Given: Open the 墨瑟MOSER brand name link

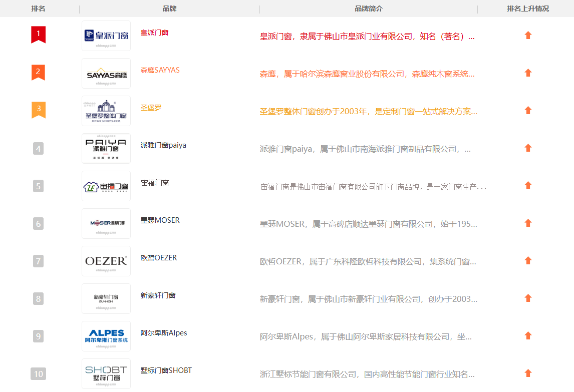Looking at the screenshot, I should pyautogui.click(x=160, y=220).
